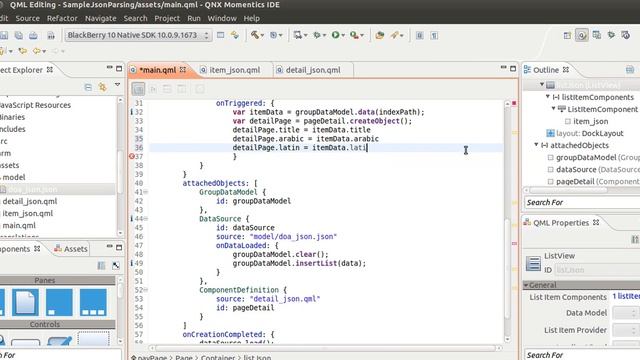Select pageDetail in Outline

coord(575,181)
